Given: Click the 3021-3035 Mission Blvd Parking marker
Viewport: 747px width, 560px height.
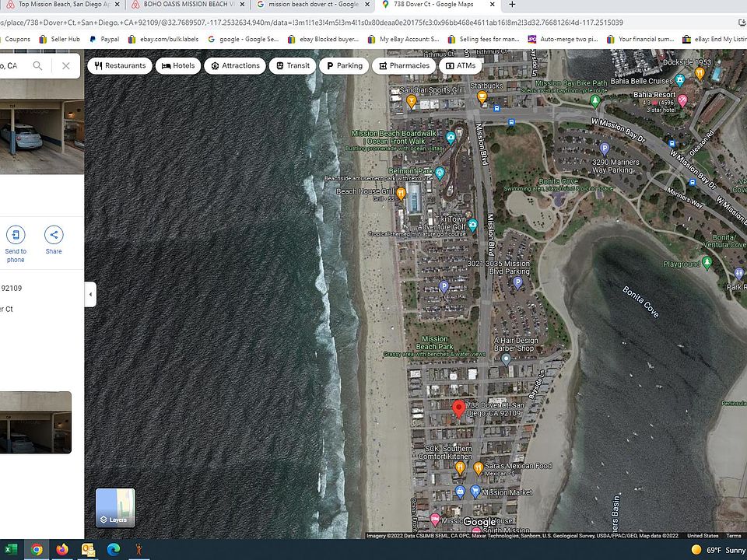Looking at the screenshot, I should coord(517,283).
